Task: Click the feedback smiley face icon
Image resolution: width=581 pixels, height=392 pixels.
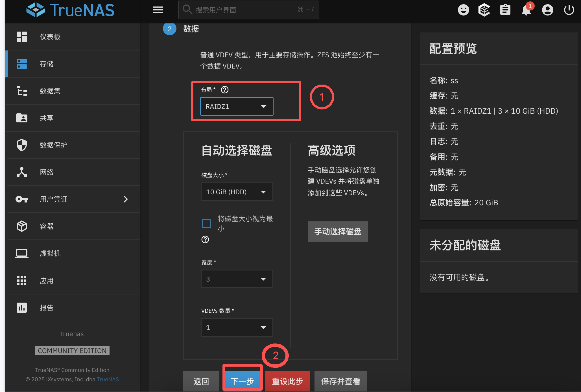Action: 463,10
